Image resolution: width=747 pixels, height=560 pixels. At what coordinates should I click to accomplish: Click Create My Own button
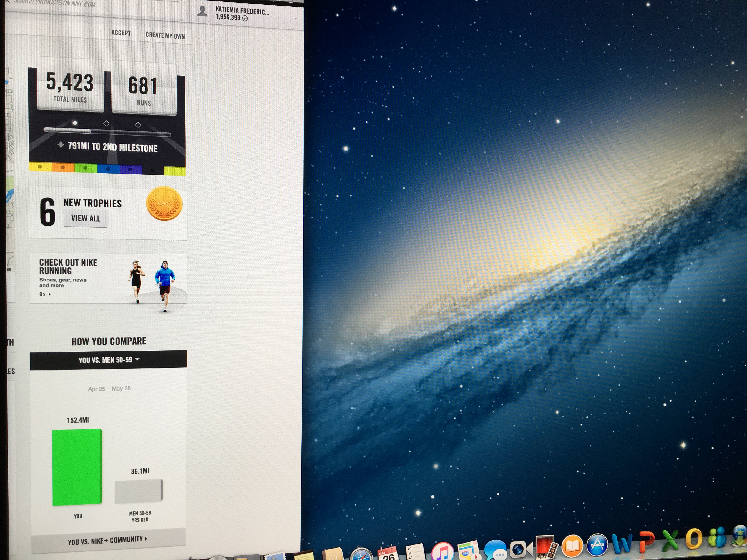[x=165, y=35]
